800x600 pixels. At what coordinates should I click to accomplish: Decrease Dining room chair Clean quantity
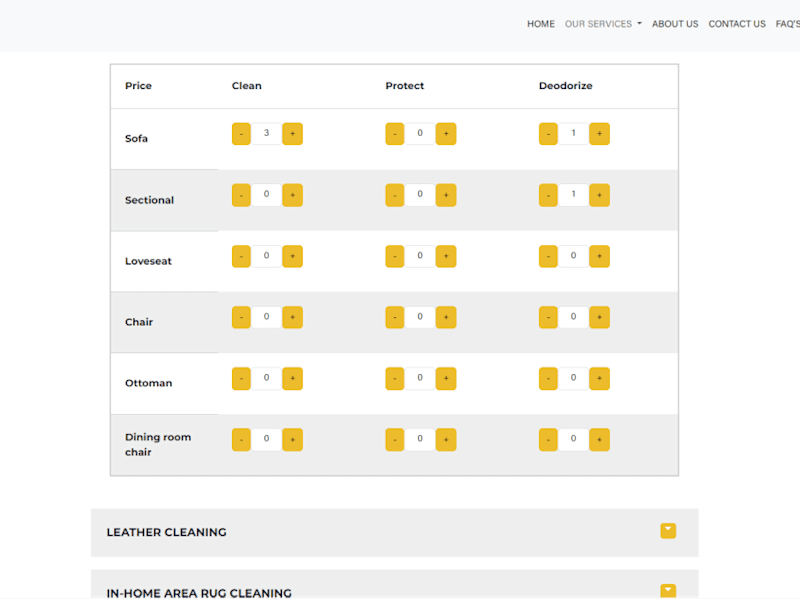click(241, 440)
